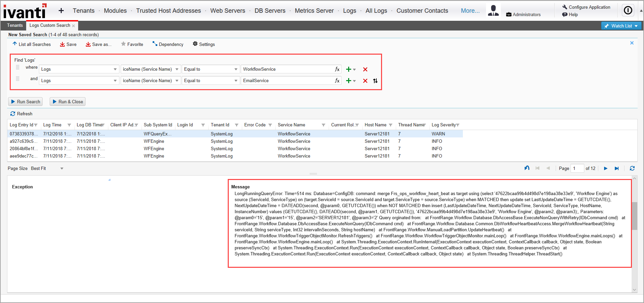Click the pager refresh icon
The image size is (644, 303).
632,168
